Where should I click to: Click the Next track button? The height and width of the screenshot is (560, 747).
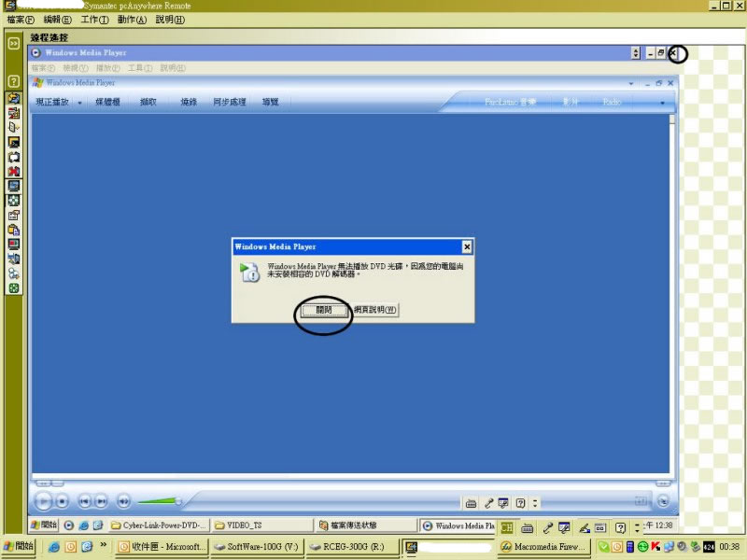[101, 501]
